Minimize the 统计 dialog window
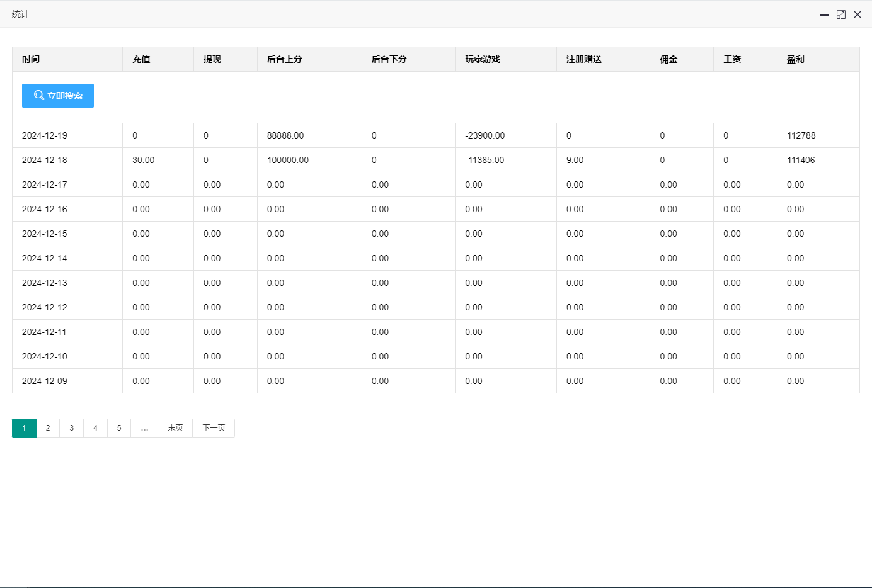 [824, 14]
